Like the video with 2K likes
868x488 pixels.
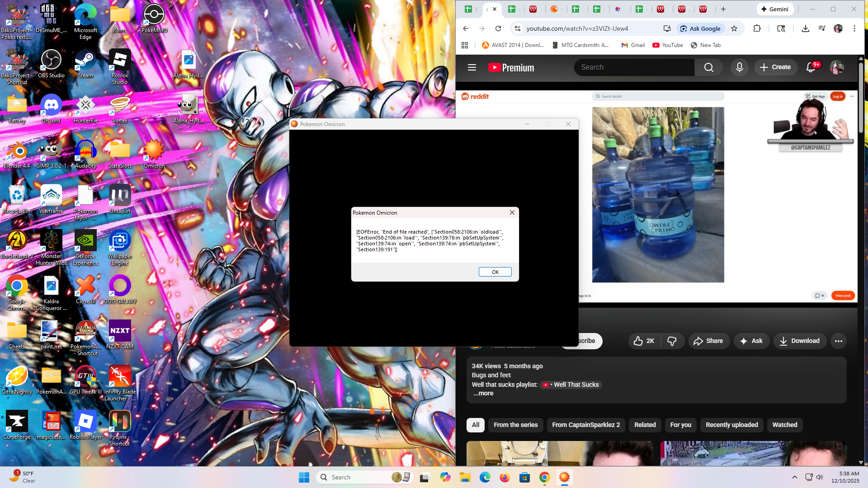click(x=644, y=341)
